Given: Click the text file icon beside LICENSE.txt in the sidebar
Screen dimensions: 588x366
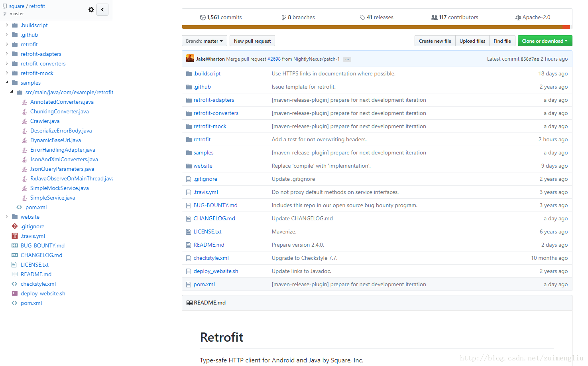Looking at the screenshot, I should (15, 265).
